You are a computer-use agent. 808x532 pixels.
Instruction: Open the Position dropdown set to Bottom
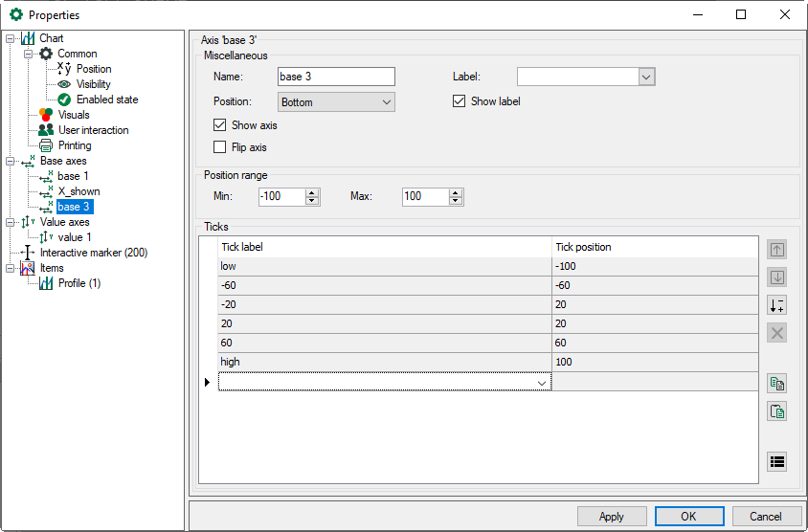pyautogui.click(x=336, y=101)
